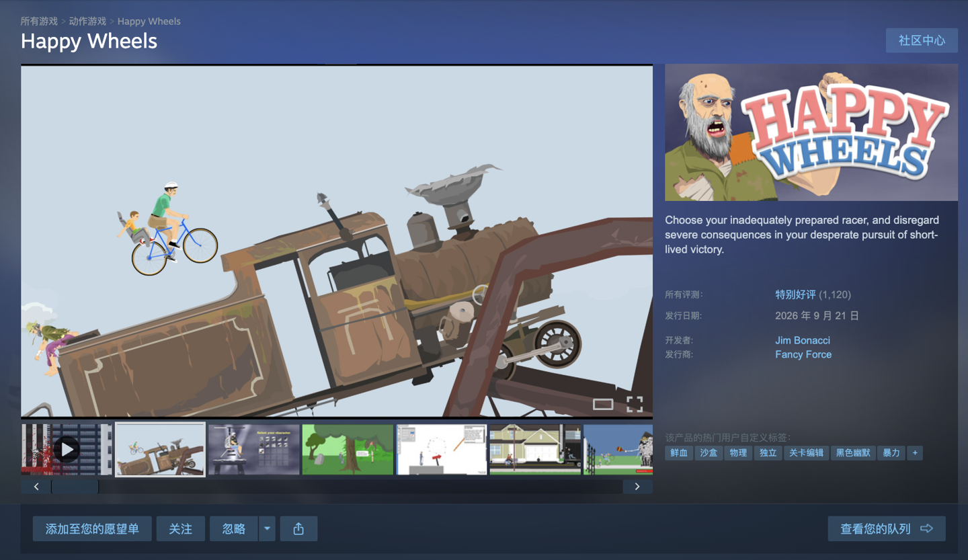Add game via 添加至您的愿望单 button
This screenshot has height=560, width=968.
pyautogui.click(x=92, y=529)
